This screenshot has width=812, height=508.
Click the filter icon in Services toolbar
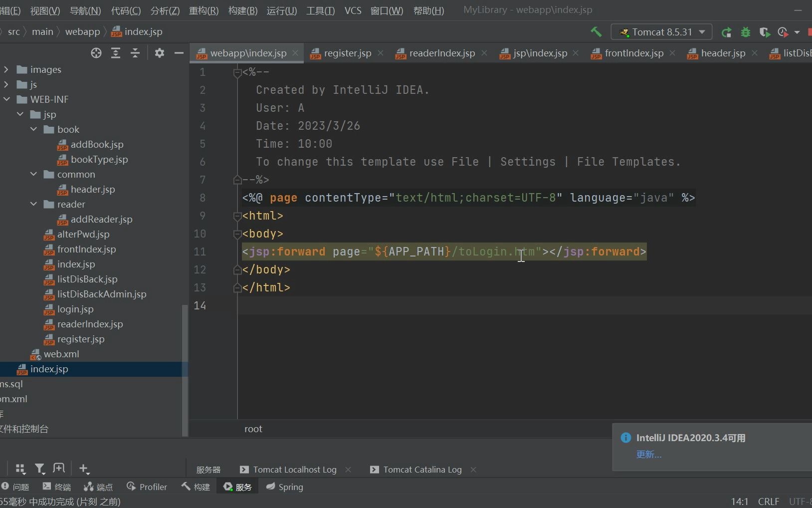click(39, 469)
